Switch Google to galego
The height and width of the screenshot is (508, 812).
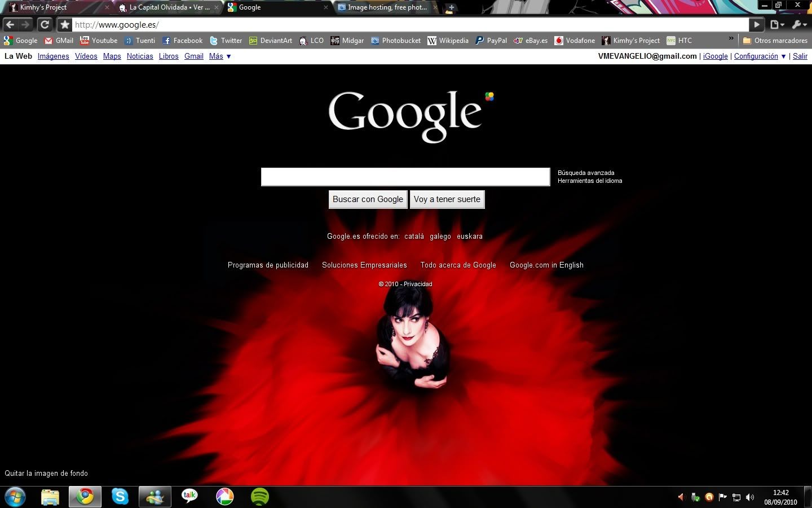click(440, 237)
